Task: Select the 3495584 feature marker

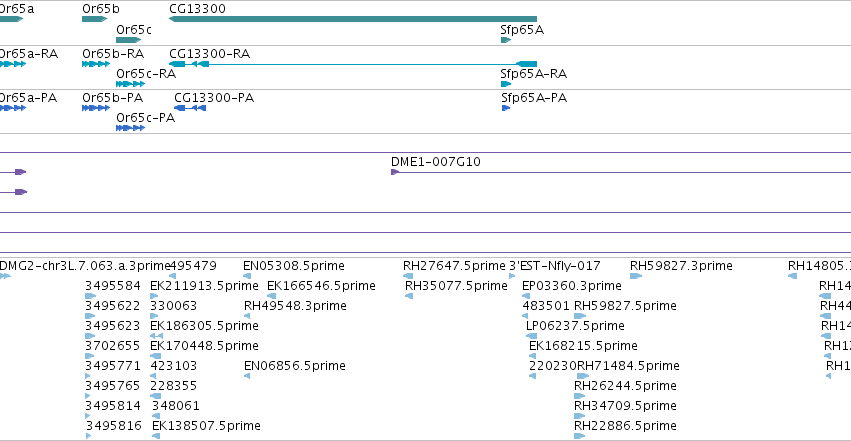Action: coord(91,296)
